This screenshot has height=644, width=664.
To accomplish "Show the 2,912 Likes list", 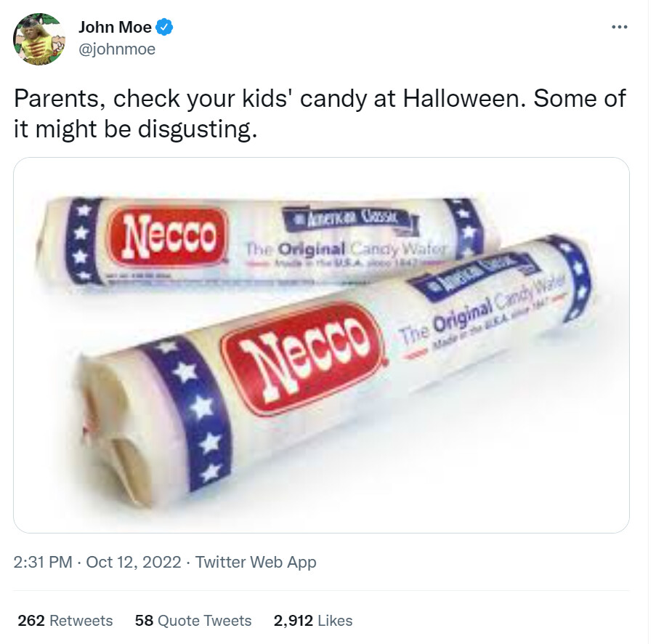I will 313,621.
